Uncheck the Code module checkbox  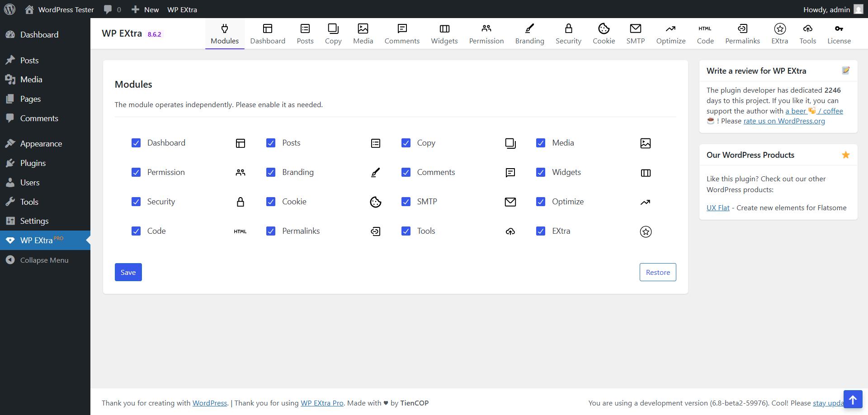136,231
